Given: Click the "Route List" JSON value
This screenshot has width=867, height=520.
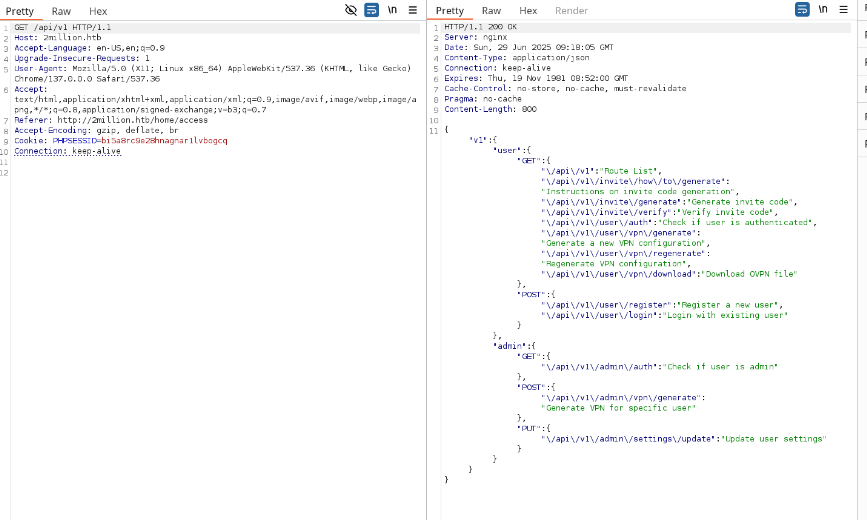Looking at the screenshot, I should pyautogui.click(x=630, y=171).
